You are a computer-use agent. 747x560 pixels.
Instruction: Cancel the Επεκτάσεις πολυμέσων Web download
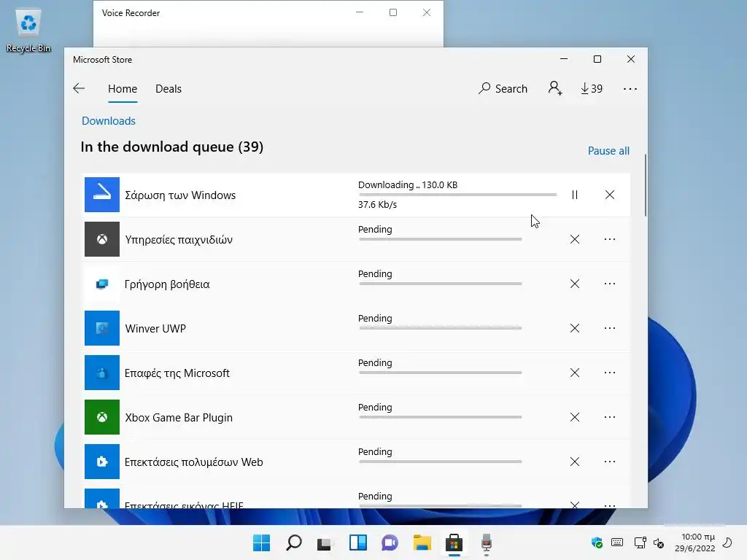pyautogui.click(x=575, y=462)
